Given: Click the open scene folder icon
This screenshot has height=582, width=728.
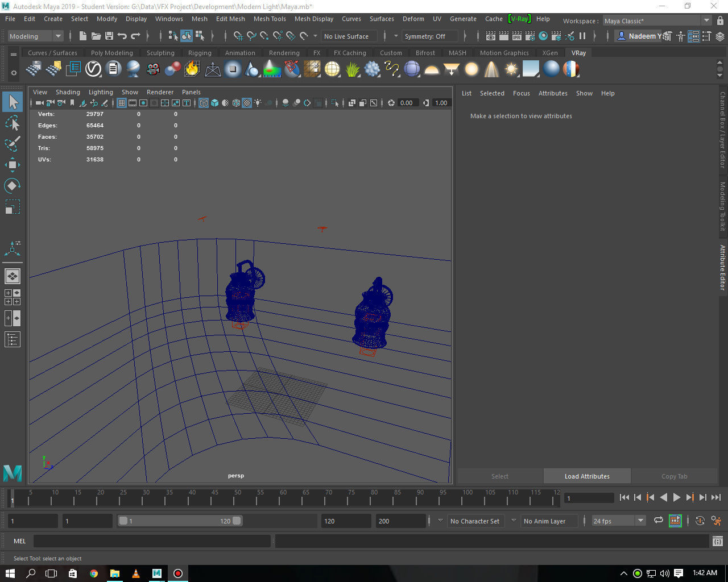Looking at the screenshot, I should tap(96, 36).
